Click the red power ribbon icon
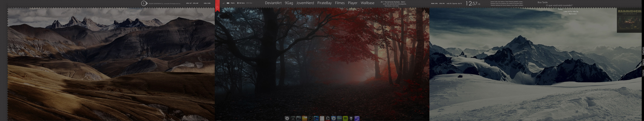The image size is (644, 121). pos(217,8)
